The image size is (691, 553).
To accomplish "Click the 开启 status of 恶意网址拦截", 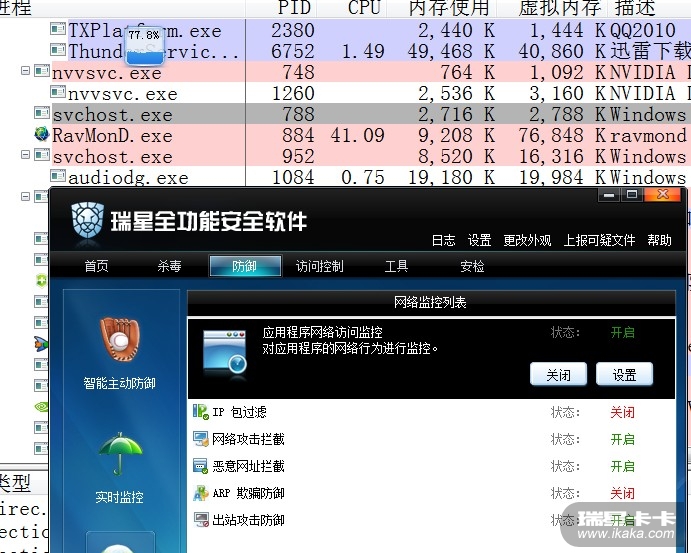I will tap(623, 466).
